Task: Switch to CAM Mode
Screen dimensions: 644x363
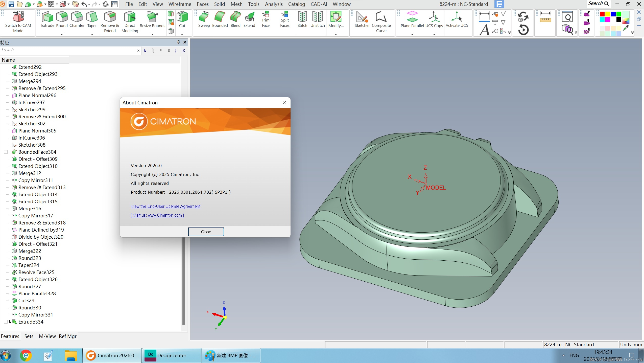Action: (x=18, y=22)
